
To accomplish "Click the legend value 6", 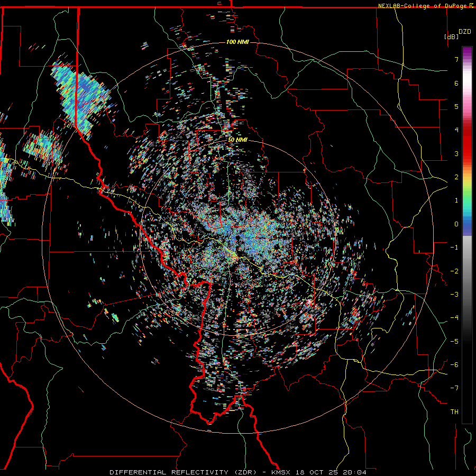I will pyautogui.click(x=456, y=83).
